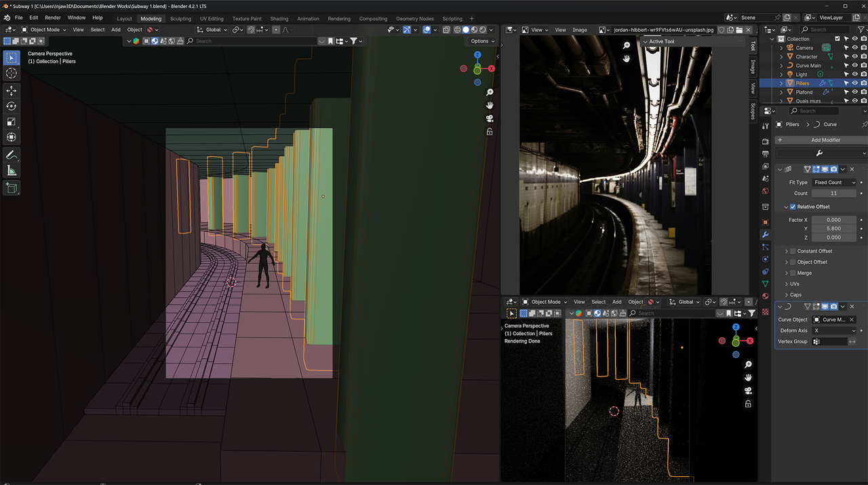This screenshot has height=485, width=868.
Task: Toggle camera view in main viewport
Action: tap(490, 119)
